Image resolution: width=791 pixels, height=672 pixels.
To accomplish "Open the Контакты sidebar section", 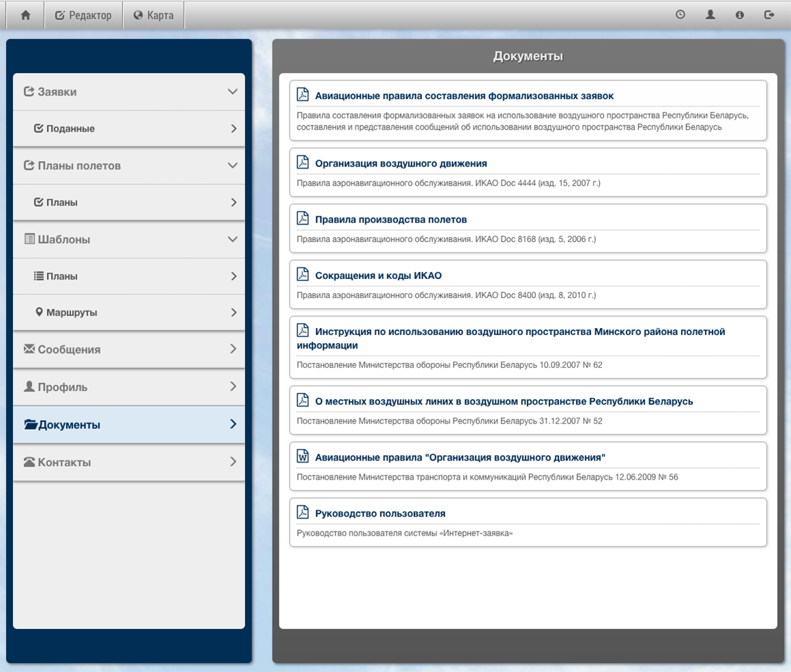I will point(64,462).
